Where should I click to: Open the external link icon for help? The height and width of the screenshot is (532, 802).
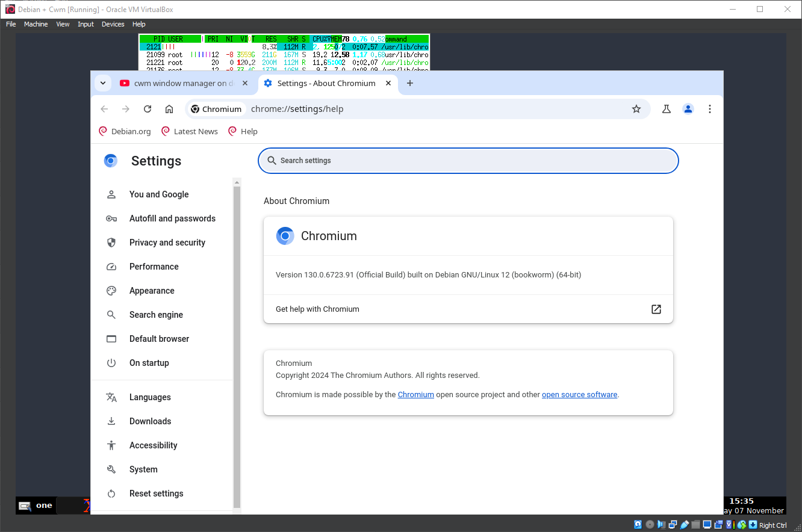point(656,309)
